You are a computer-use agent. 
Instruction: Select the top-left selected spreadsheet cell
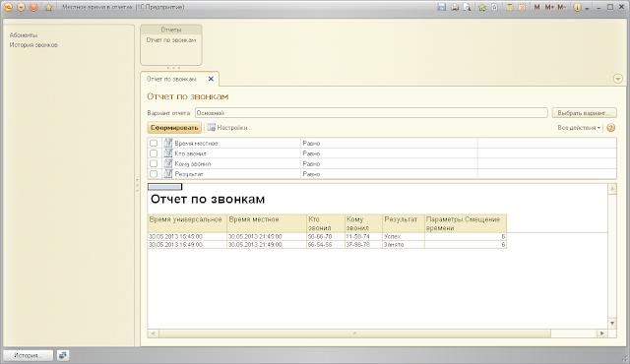coord(164,187)
